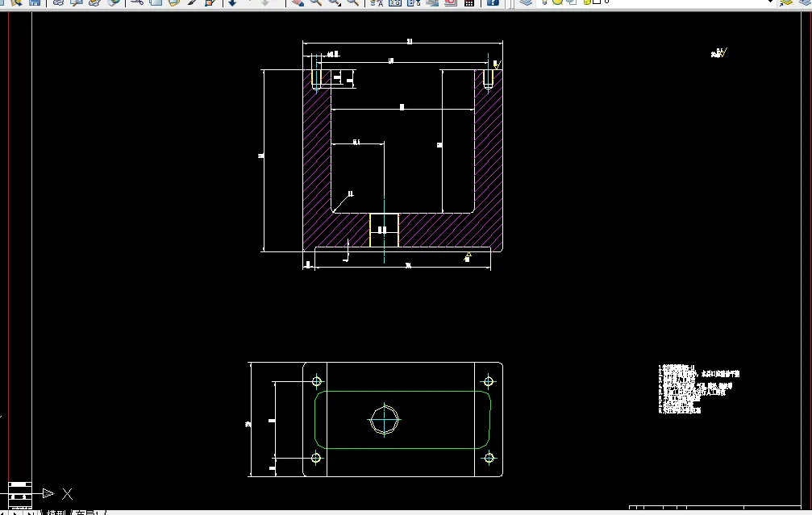Open the Markup Set Manager icon

451,2
